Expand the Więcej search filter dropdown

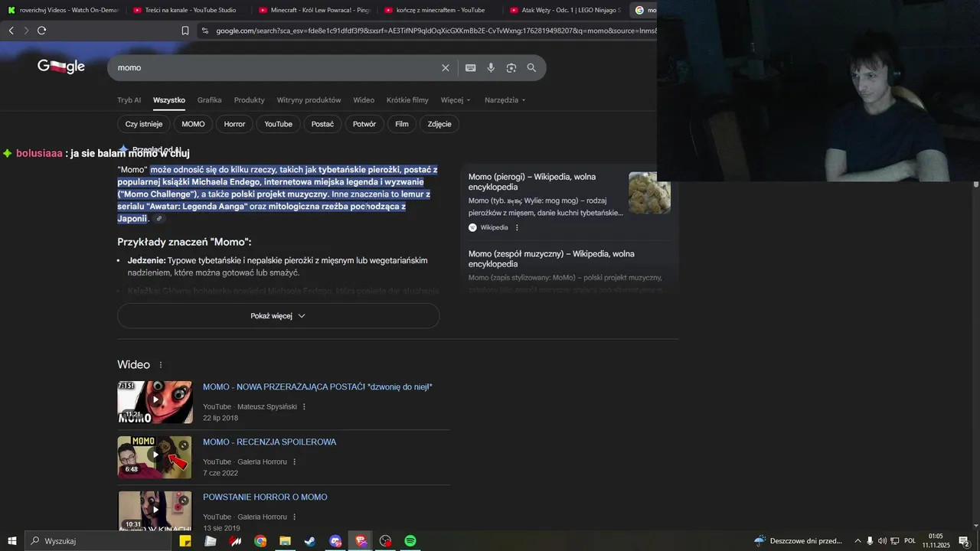point(456,100)
